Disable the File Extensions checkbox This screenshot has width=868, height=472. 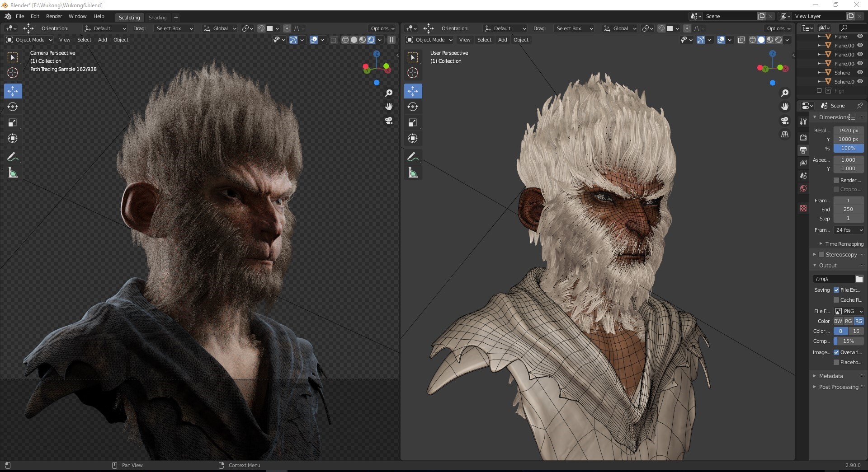tap(836, 290)
